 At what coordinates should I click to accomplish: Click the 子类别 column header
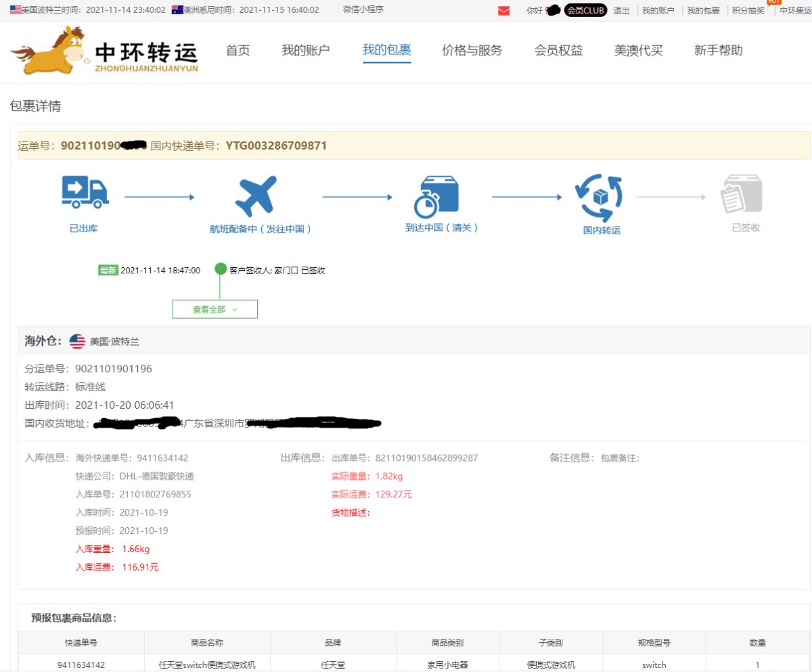point(551,644)
